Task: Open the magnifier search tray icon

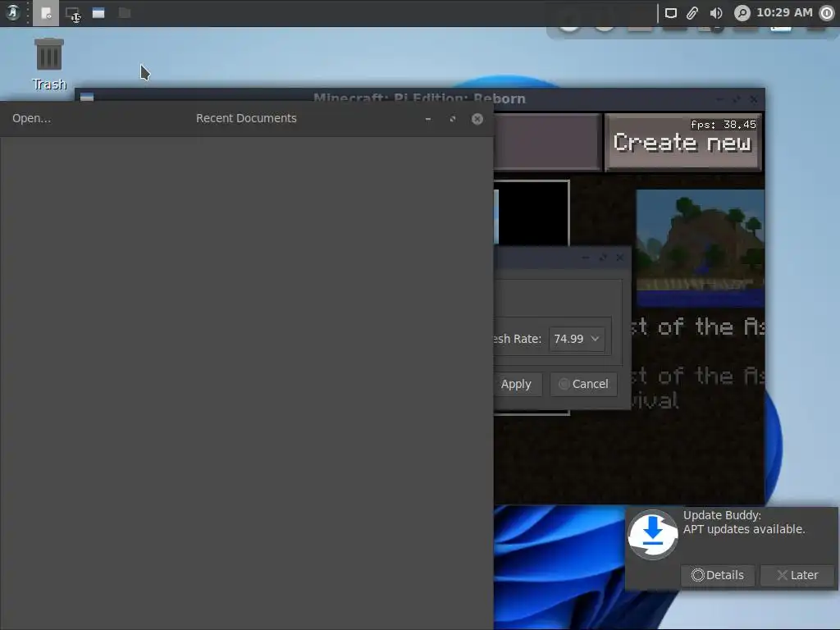Action: pyautogui.click(x=742, y=13)
